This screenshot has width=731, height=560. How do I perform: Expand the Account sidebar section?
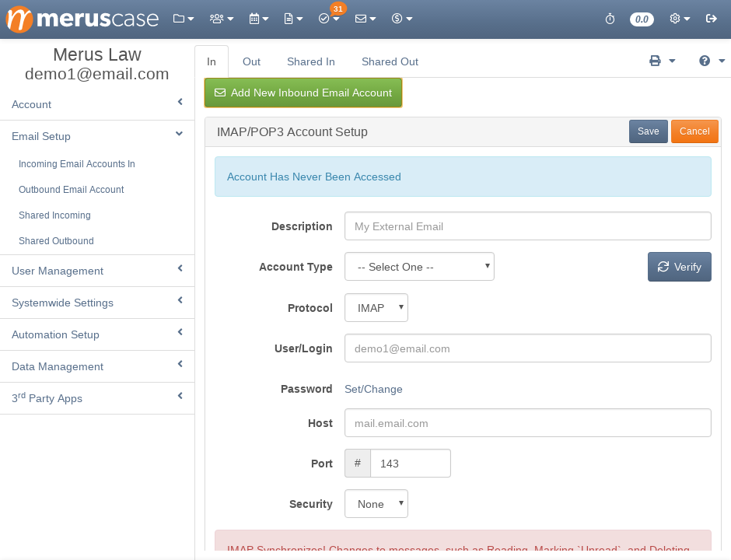97,104
